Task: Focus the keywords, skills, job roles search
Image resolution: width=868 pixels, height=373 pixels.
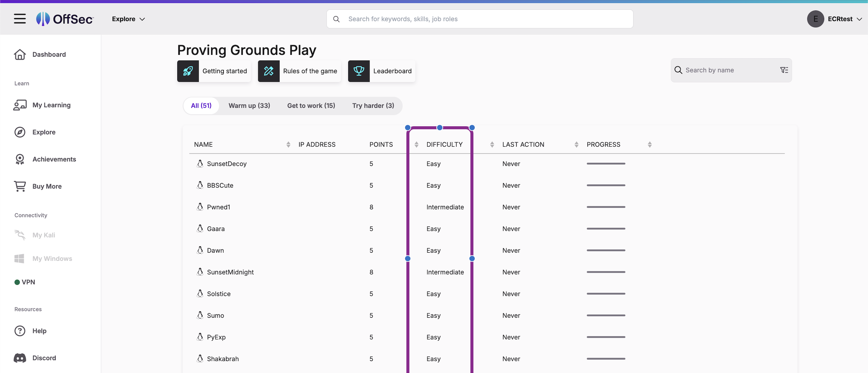Action: (x=479, y=19)
